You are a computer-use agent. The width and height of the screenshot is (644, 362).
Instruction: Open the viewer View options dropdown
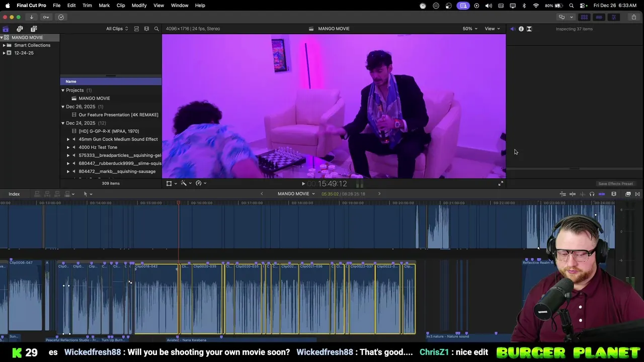point(492,29)
